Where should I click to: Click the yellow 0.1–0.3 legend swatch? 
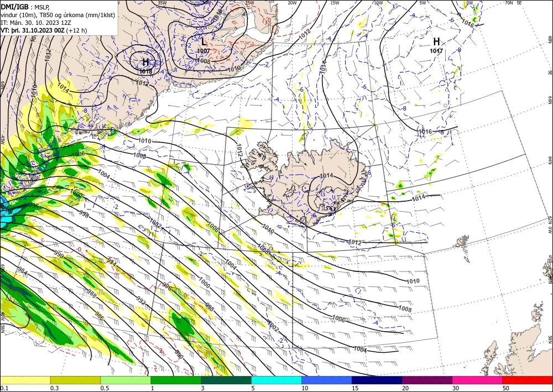coord(25,380)
